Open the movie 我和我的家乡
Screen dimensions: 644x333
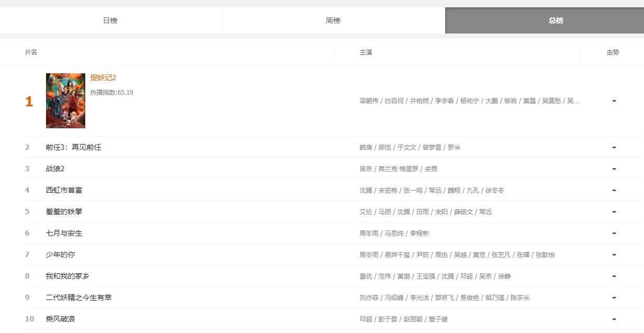[x=67, y=276]
